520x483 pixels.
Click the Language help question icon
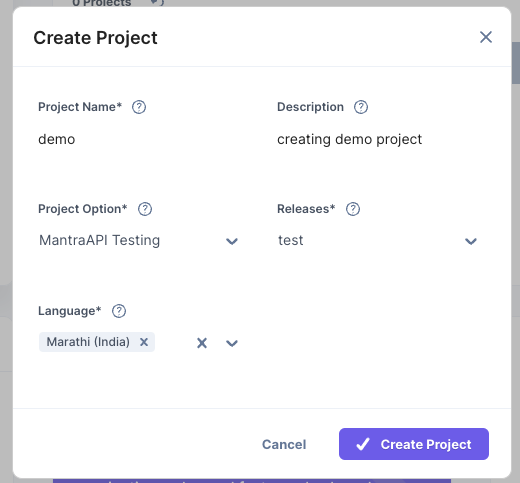tap(119, 311)
